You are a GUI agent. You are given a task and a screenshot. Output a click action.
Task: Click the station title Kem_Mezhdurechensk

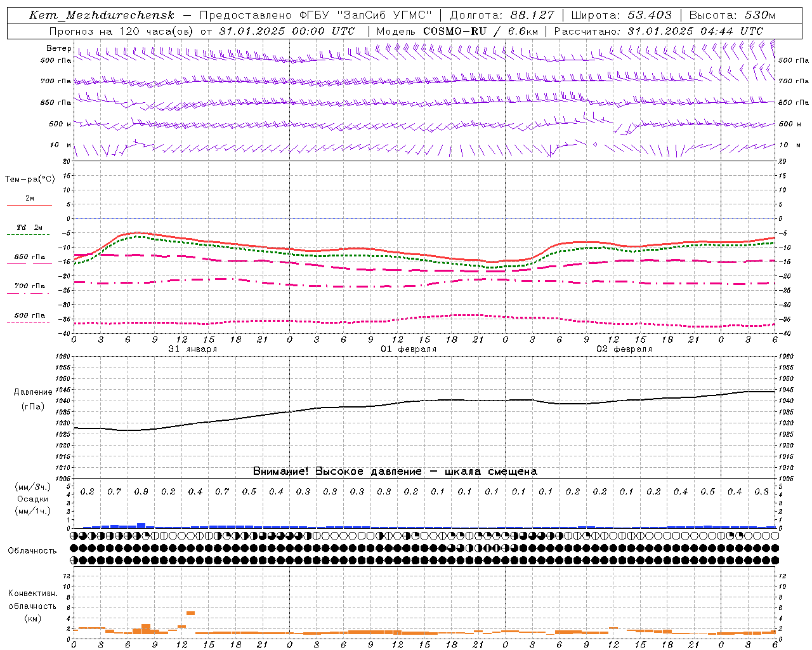[x=101, y=15]
